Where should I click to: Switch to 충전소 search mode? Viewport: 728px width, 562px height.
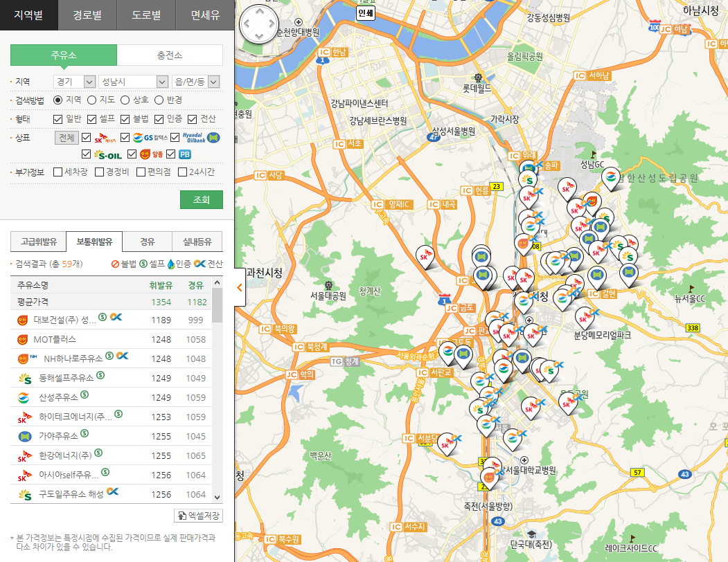click(170, 55)
